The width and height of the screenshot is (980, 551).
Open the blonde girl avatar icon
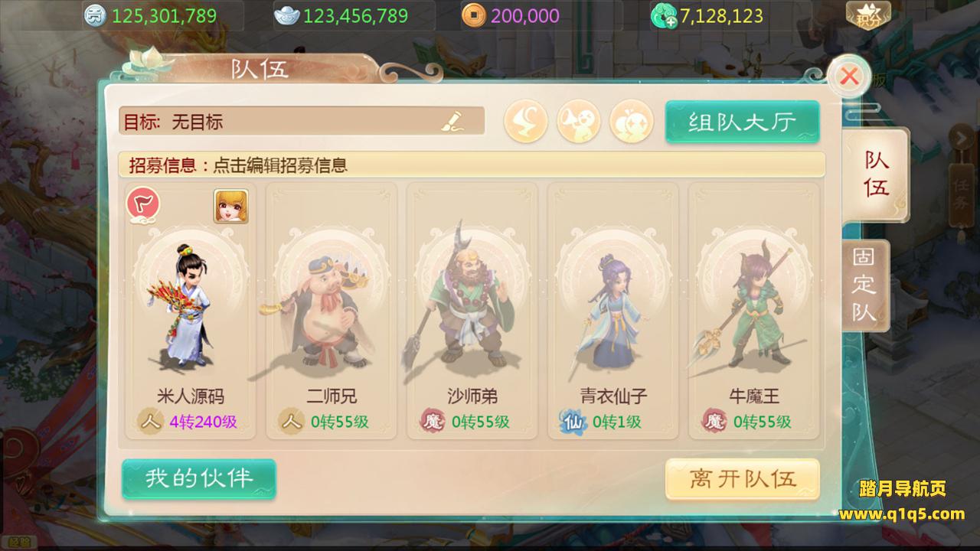[x=231, y=206]
